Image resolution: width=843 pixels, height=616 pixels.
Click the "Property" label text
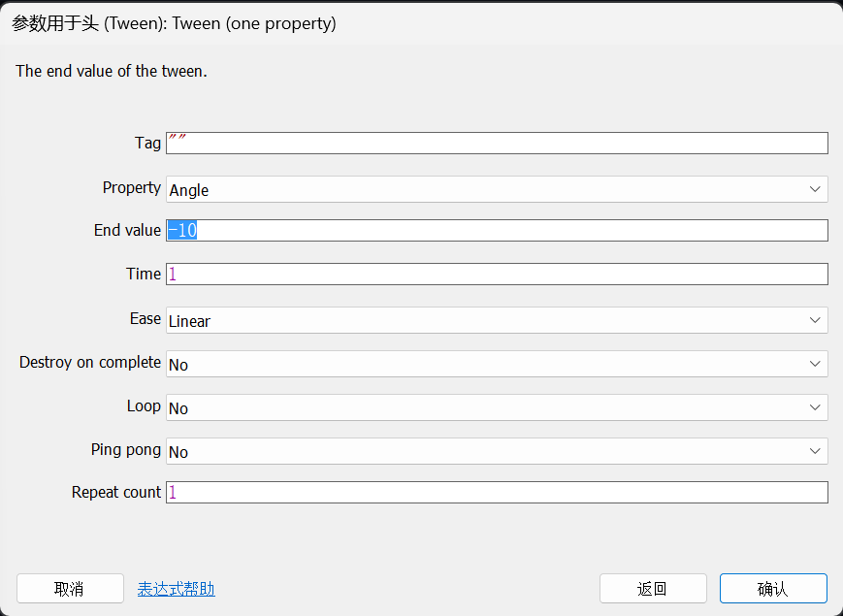132,187
